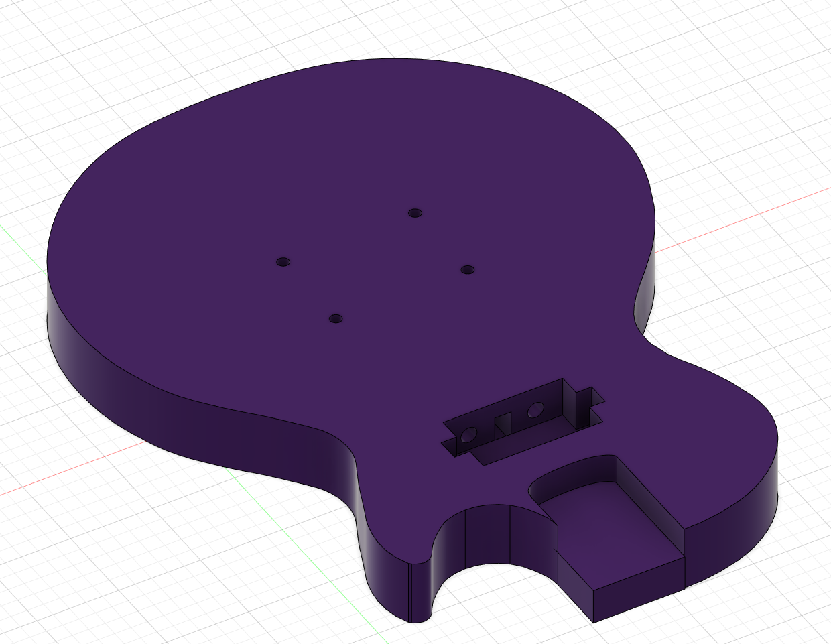The width and height of the screenshot is (831, 644).
Task: Select the leftmost of four small holes
Action: (x=283, y=261)
